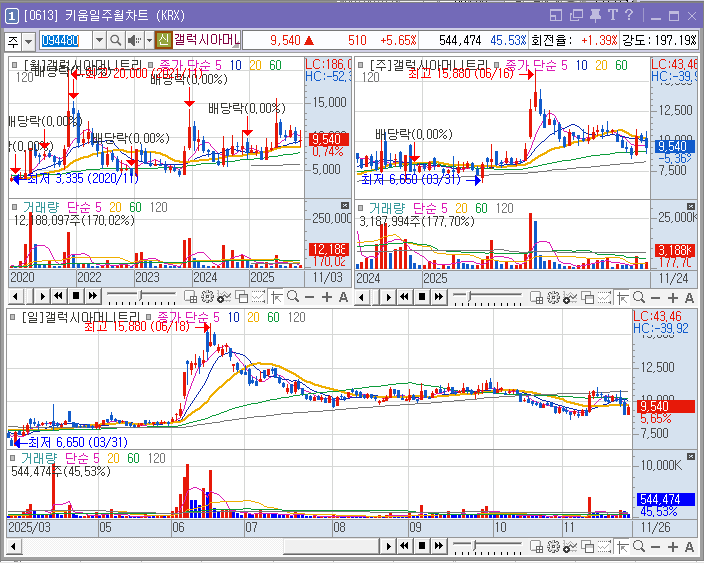
Task: Open the help question mark icon
Action: (x=629, y=15)
